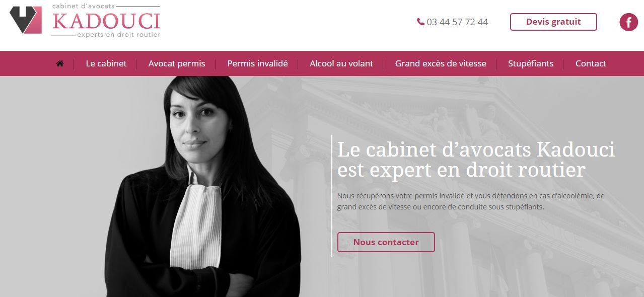Click the KADOUCI logo text
Screen dimensions: 644x297
106,21
